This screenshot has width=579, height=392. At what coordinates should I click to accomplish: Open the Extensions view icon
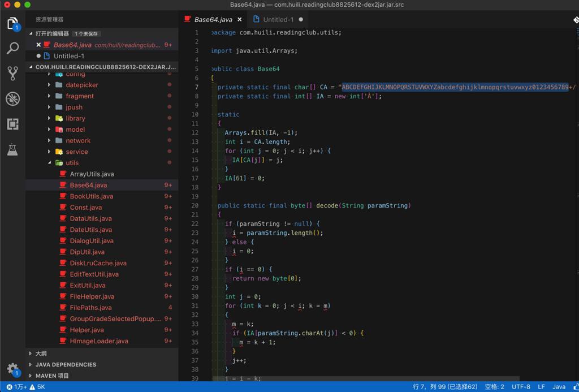coord(12,124)
